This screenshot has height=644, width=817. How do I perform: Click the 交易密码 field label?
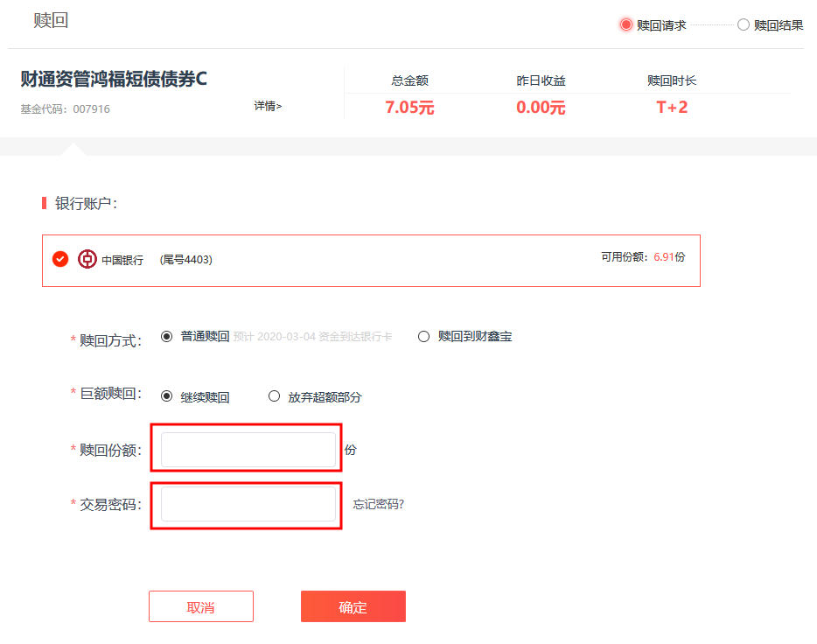click(110, 504)
